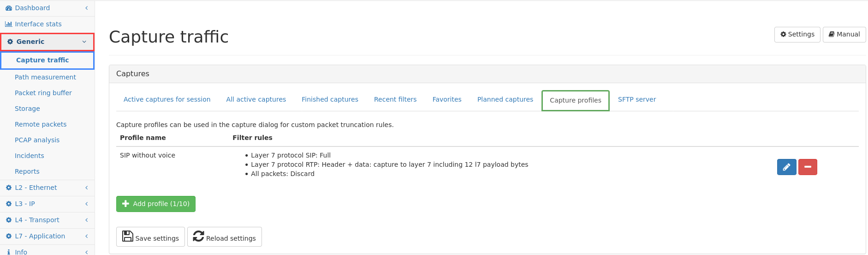Expand the L2 - Ethernet section

(x=47, y=188)
